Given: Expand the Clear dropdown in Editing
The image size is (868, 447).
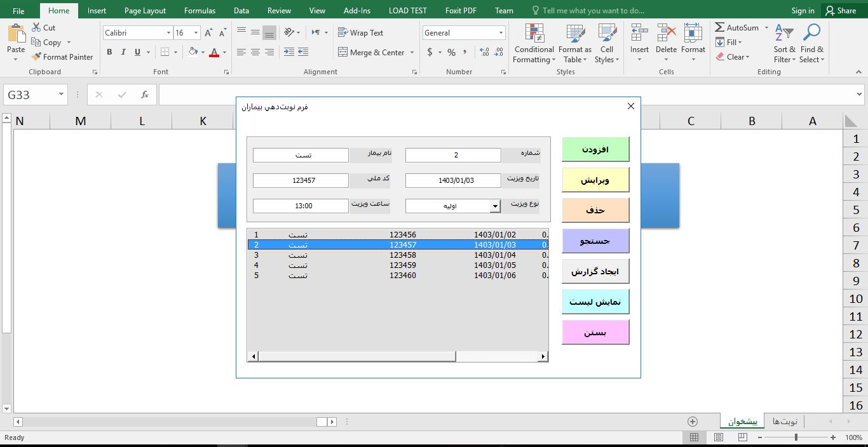Looking at the screenshot, I should [x=747, y=57].
